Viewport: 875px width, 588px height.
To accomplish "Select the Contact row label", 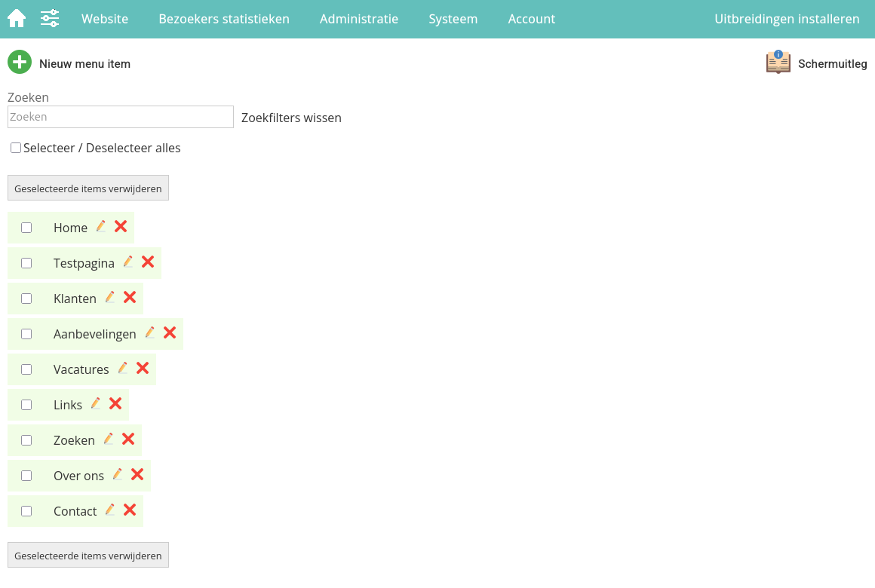I will pyautogui.click(x=75, y=511).
